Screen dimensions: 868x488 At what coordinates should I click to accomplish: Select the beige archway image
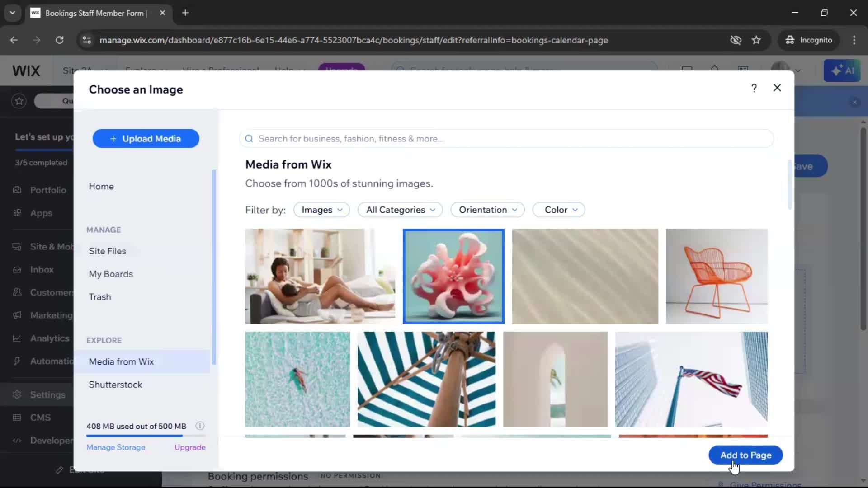tap(555, 379)
